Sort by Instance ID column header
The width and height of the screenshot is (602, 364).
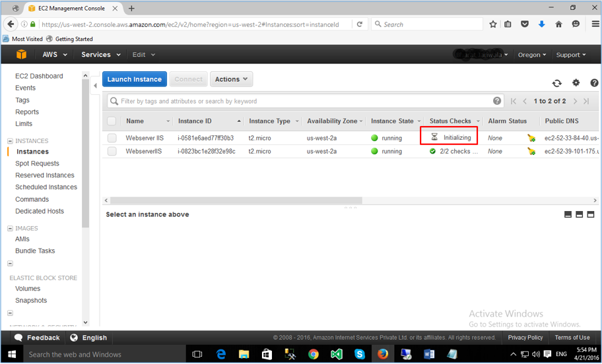(x=195, y=121)
